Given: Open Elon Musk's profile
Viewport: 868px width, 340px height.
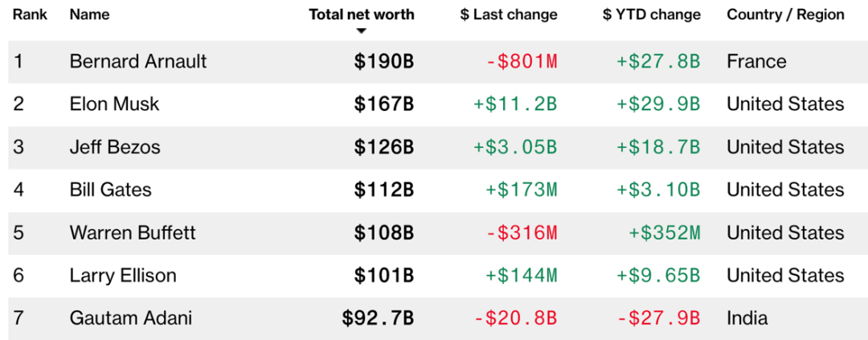Looking at the screenshot, I should pyautogui.click(x=115, y=104).
